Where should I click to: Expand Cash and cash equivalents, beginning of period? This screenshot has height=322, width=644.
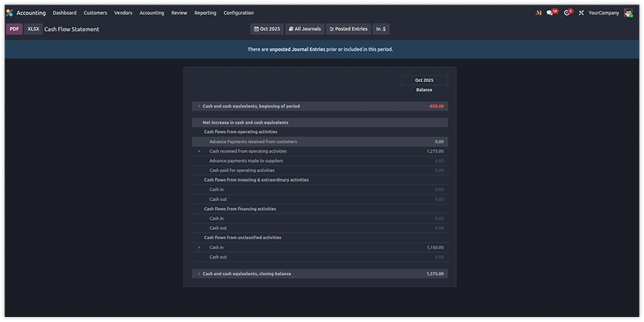click(199, 106)
